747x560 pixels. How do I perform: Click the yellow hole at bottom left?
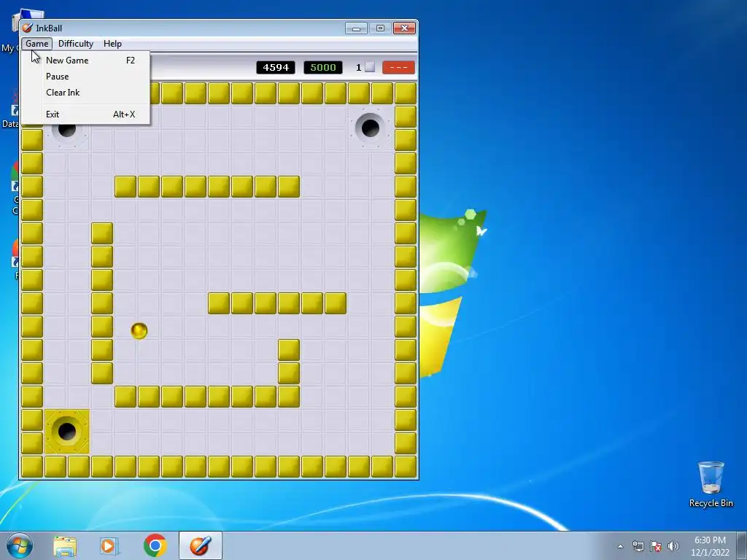pos(66,432)
